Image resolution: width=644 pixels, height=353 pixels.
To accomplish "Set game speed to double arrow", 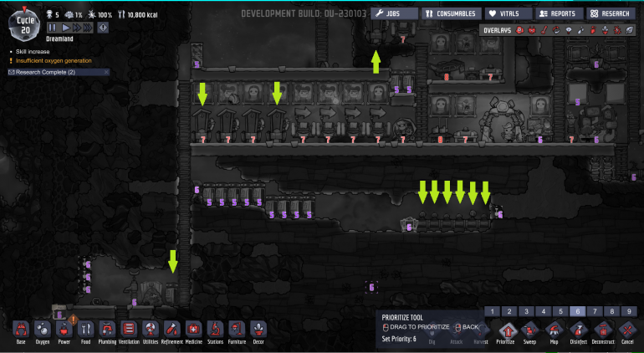I will coord(76,28).
